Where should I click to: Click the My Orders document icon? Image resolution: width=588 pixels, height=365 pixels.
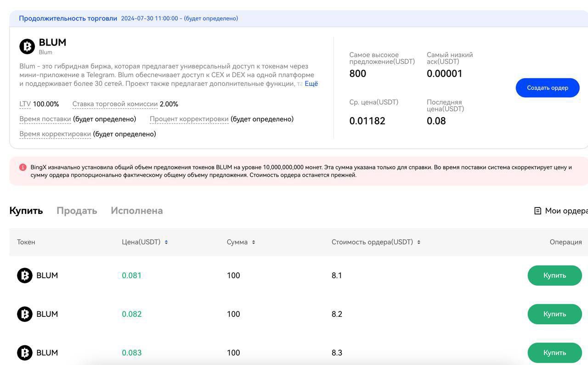(x=537, y=211)
